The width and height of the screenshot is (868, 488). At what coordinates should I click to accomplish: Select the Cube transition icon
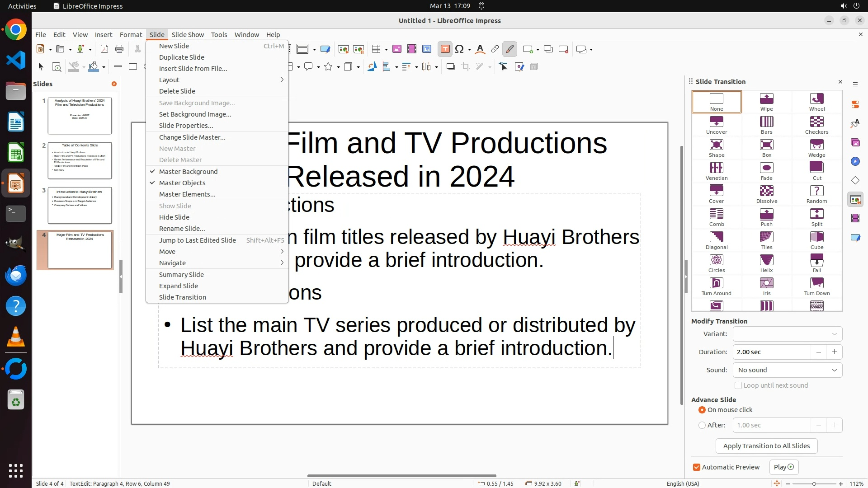816,239
